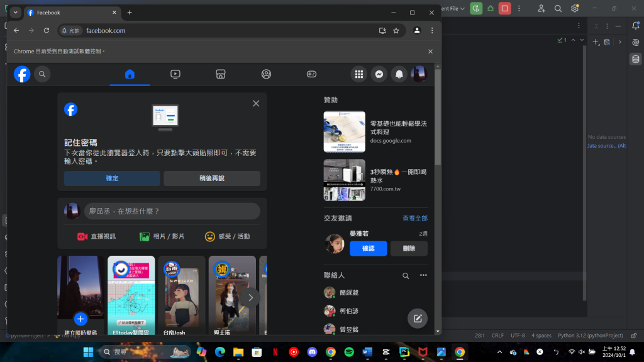Click the 在想些什麼 post input field

click(x=172, y=211)
